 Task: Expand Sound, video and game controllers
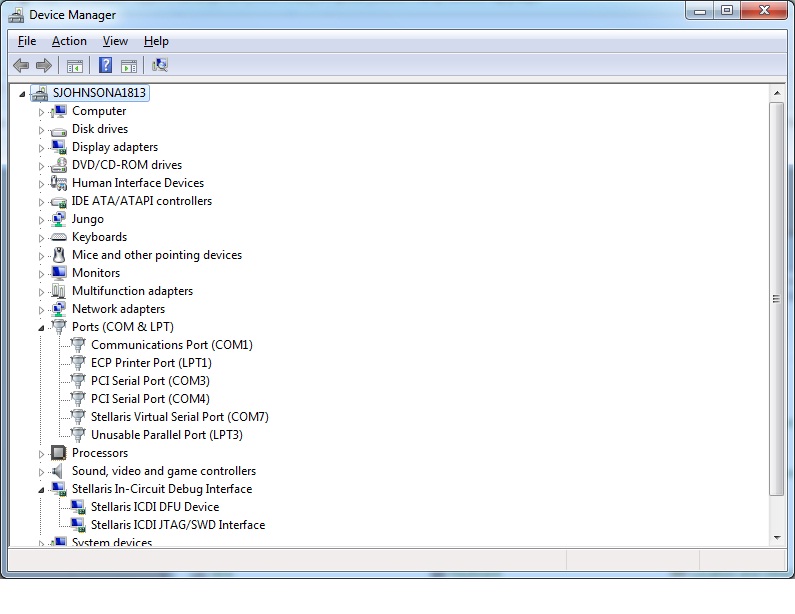coord(42,472)
